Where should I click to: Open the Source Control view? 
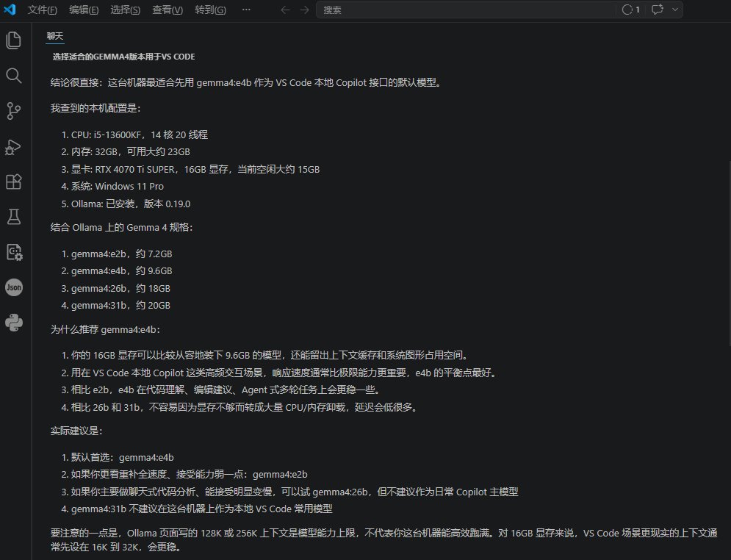[13, 111]
